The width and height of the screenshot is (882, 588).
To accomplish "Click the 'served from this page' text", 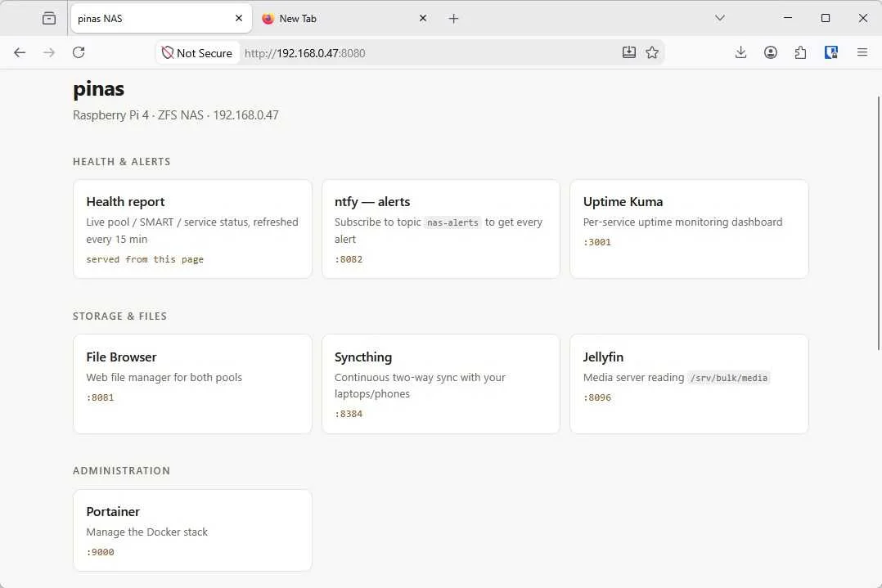I will [145, 259].
